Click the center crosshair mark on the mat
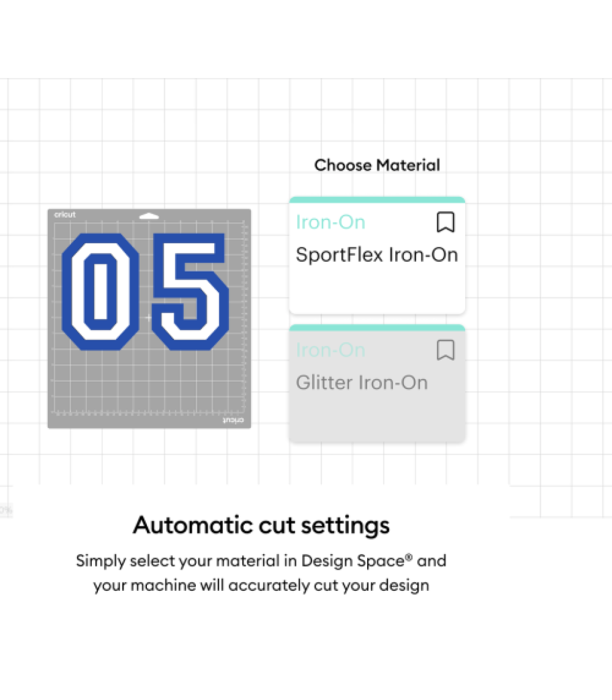 [148, 317]
